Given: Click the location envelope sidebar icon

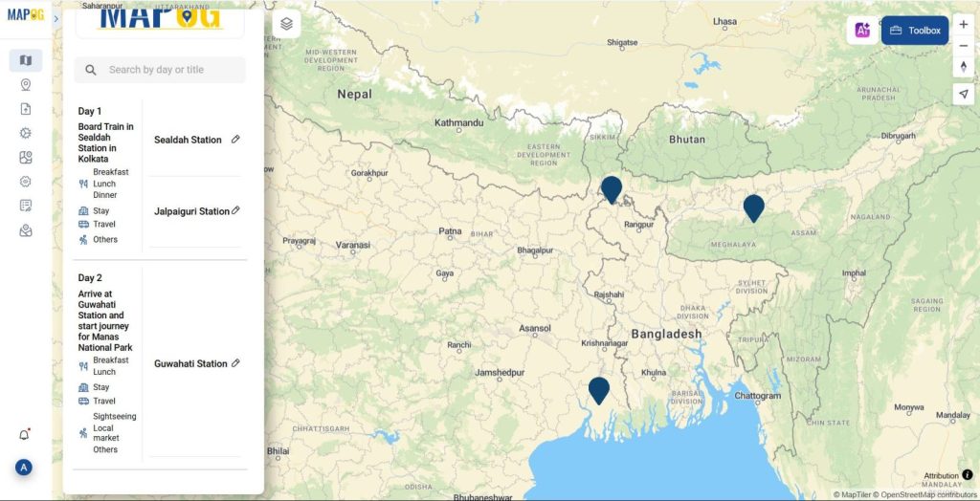Looking at the screenshot, I should click(26, 230).
